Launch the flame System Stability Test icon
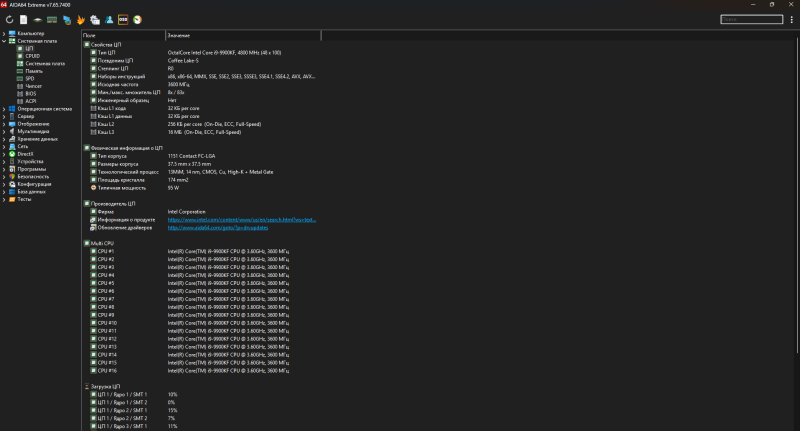 point(80,19)
